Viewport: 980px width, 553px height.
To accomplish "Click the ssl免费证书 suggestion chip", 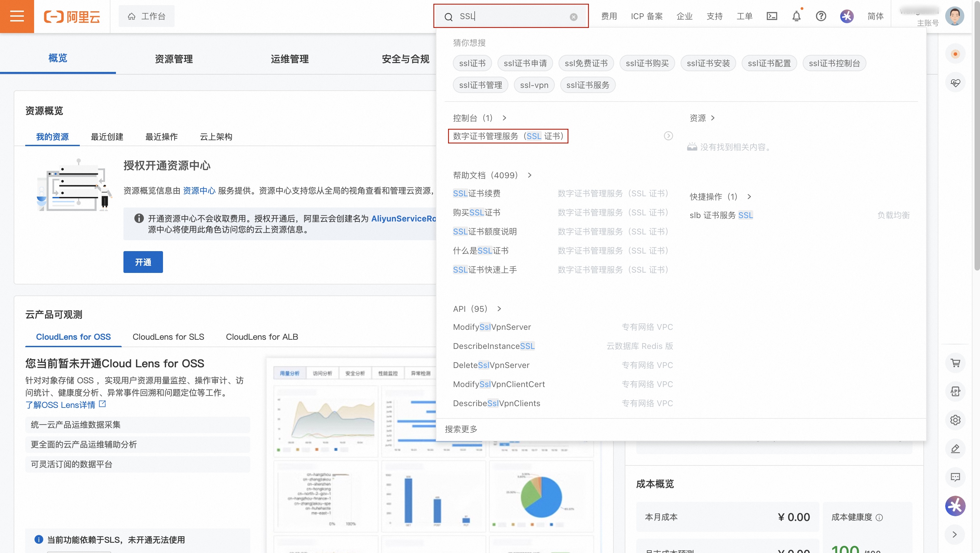I will pos(586,63).
